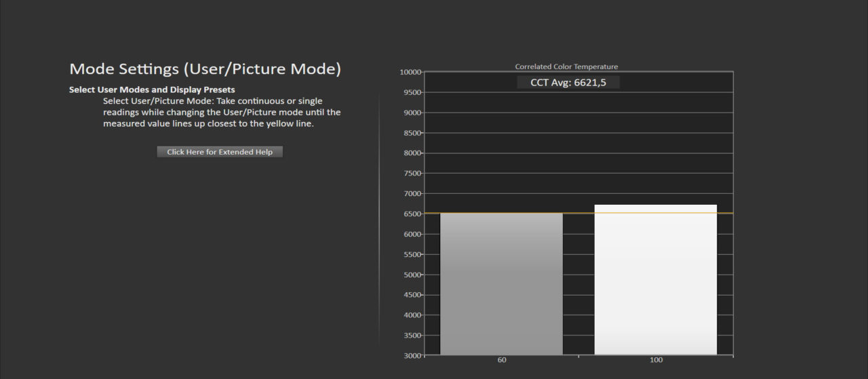Click the Select User/Picture Mode instruction paragraph
The width and height of the screenshot is (868, 379).
[x=222, y=113]
